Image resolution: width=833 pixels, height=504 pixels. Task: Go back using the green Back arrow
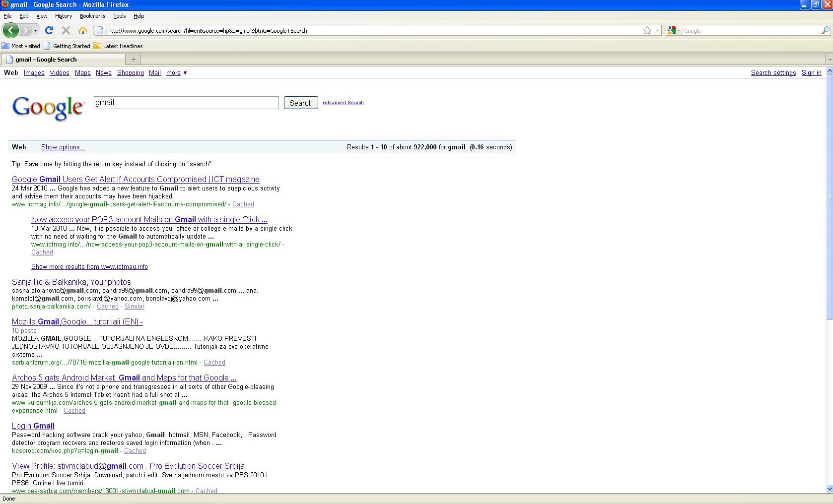tap(10, 30)
